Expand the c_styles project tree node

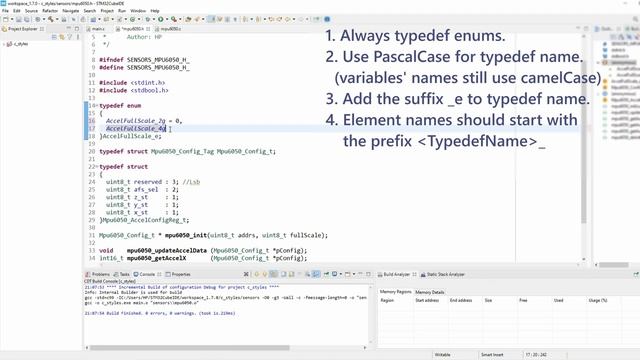coord(4,44)
